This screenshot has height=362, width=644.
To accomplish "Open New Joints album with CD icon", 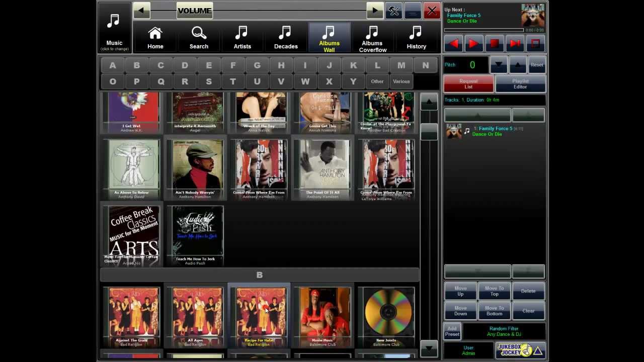I will tap(386, 317).
